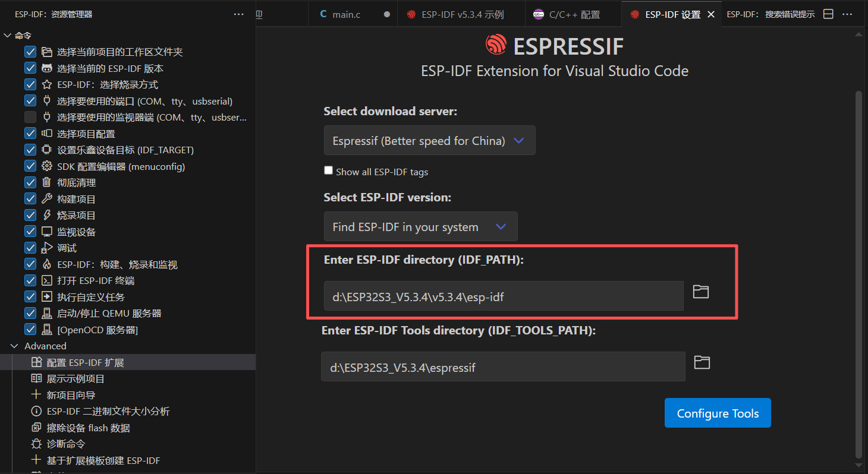Browse for the IDF_PATH folder
The image size is (868, 474).
[x=701, y=292]
